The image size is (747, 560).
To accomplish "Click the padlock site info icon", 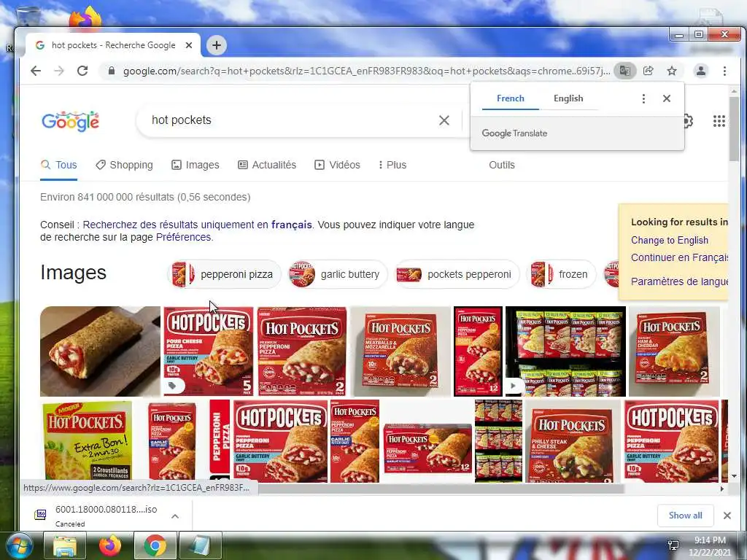I will tap(112, 71).
